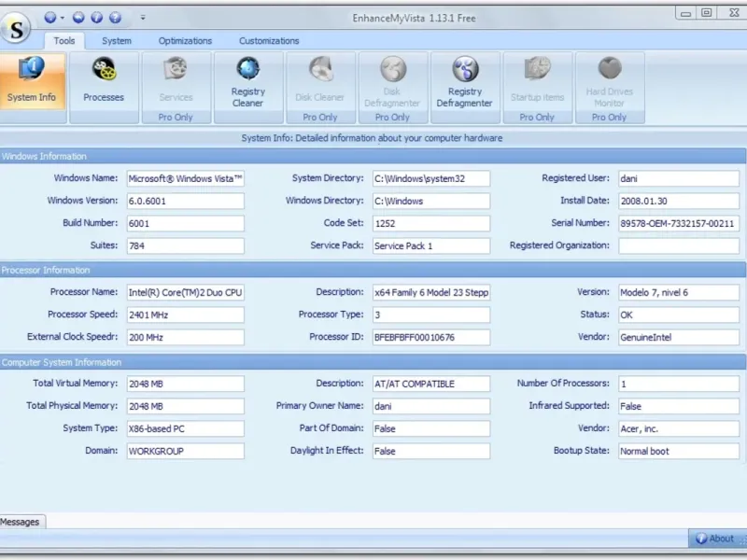Viewport: 747px width, 560px height.
Task: Select the Customizations tab
Action: pyautogui.click(x=269, y=41)
